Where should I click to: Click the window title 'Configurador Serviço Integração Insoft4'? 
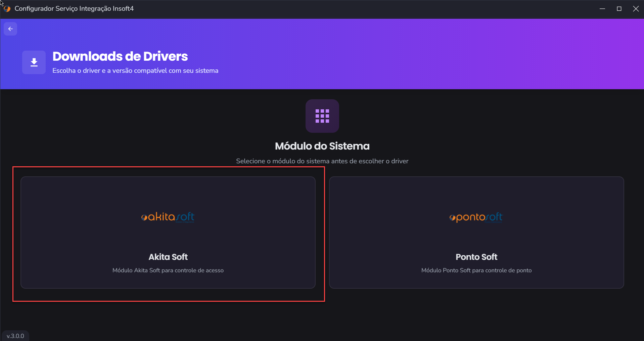pos(74,9)
